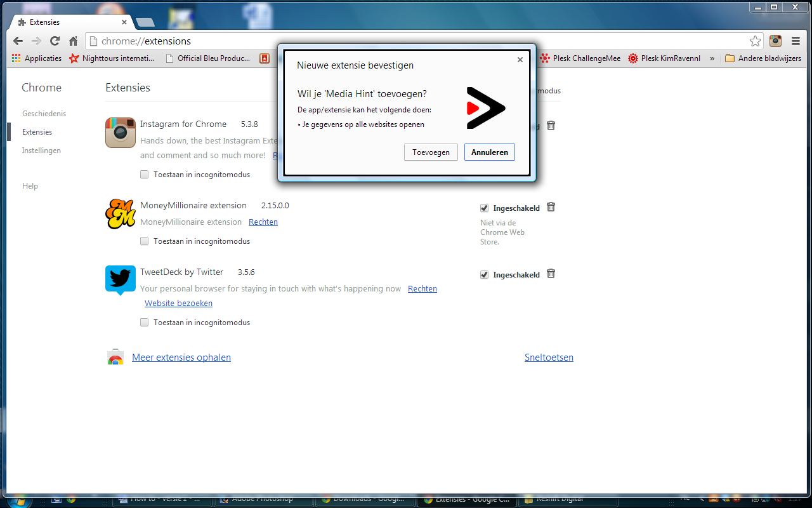The image size is (812, 508).
Task: Switch to the Downloads taskbar window
Action: (365, 500)
